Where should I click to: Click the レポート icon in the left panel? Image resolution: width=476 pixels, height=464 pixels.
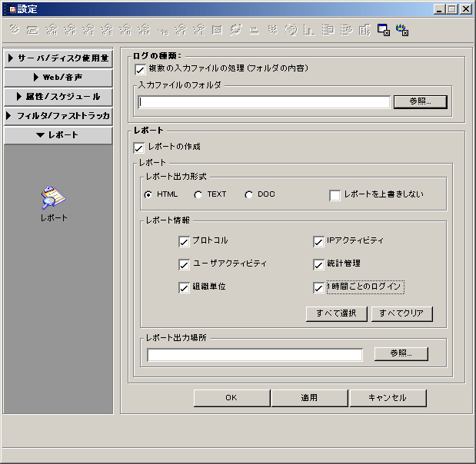53,198
